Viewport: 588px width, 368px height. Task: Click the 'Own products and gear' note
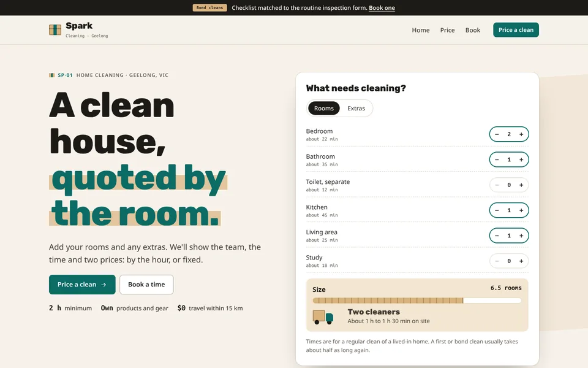[x=134, y=308]
